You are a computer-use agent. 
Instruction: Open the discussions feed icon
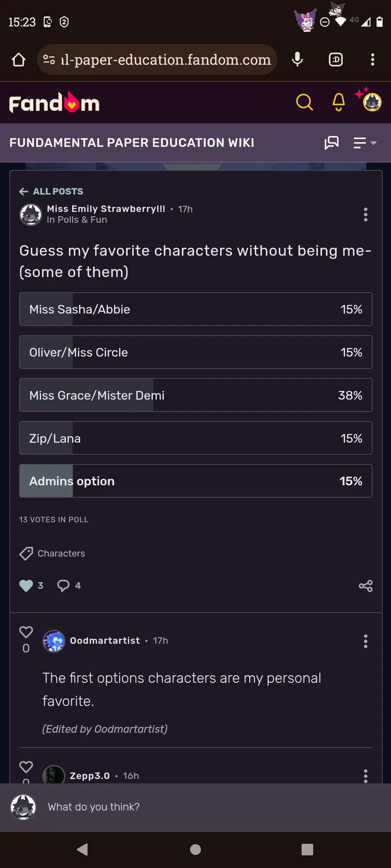[x=331, y=143]
